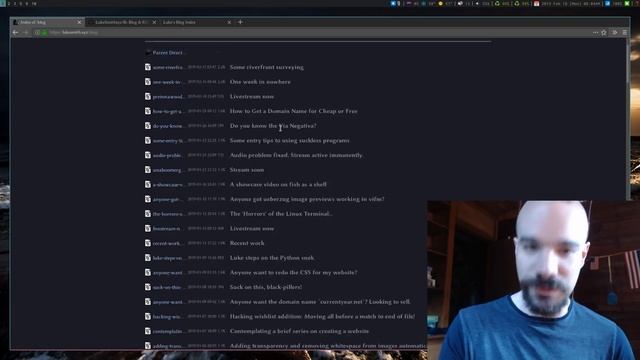
Task: Click text "Recent work"
Action: coord(247,243)
